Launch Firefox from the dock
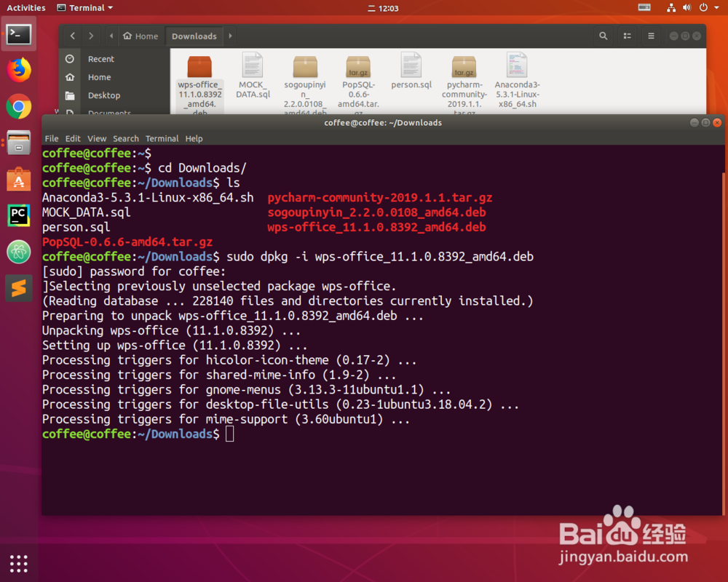 (x=19, y=70)
